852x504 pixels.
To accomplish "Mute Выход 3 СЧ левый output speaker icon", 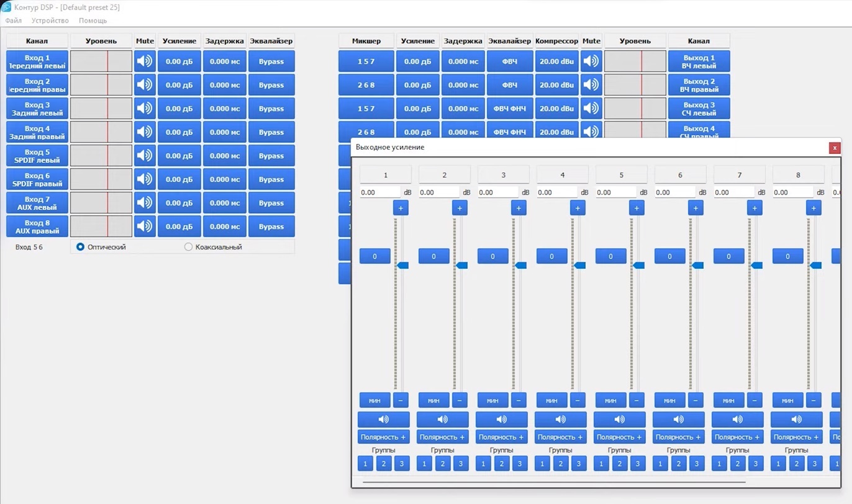I will (x=591, y=109).
